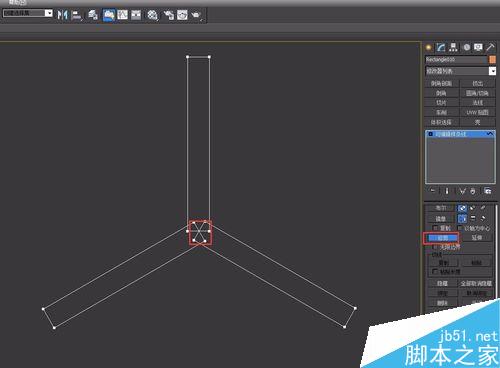Click the Rectangle object name field

456,60
